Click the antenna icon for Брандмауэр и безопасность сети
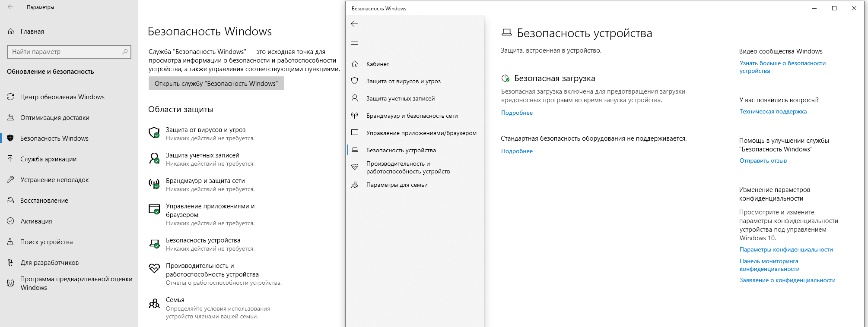The height and width of the screenshot is (327, 868). [x=355, y=116]
